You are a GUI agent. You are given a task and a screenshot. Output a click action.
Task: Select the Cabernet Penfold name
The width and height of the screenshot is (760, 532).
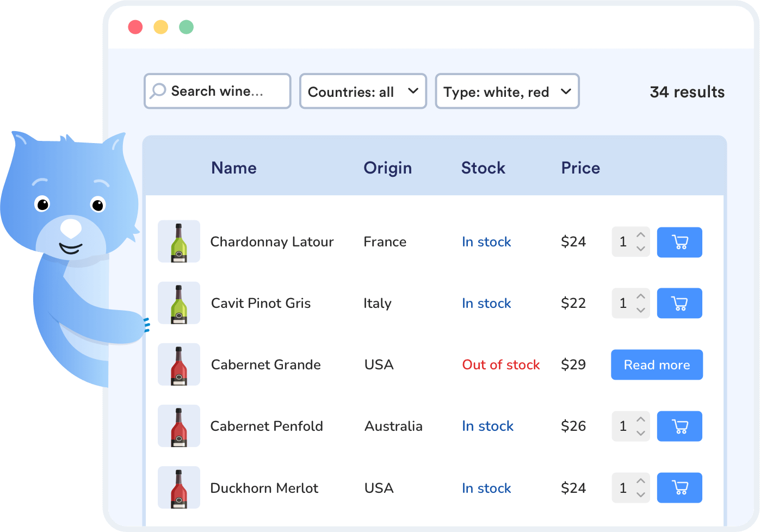tap(267, 426)
